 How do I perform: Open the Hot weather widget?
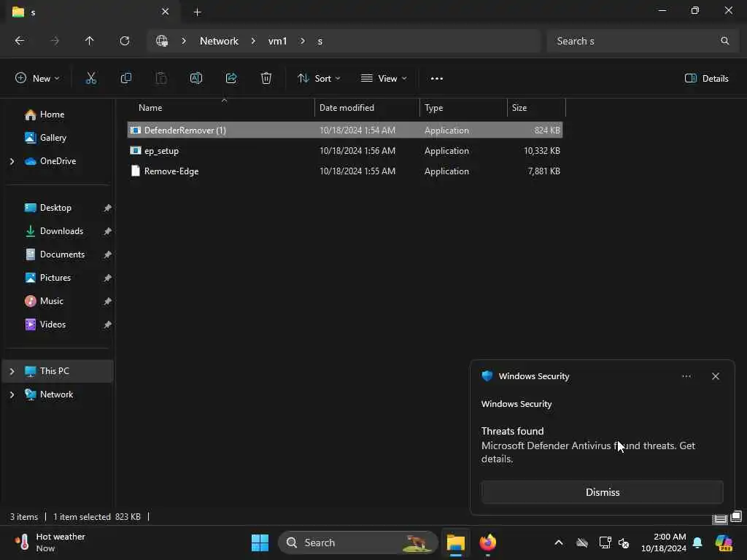[50, 542]
